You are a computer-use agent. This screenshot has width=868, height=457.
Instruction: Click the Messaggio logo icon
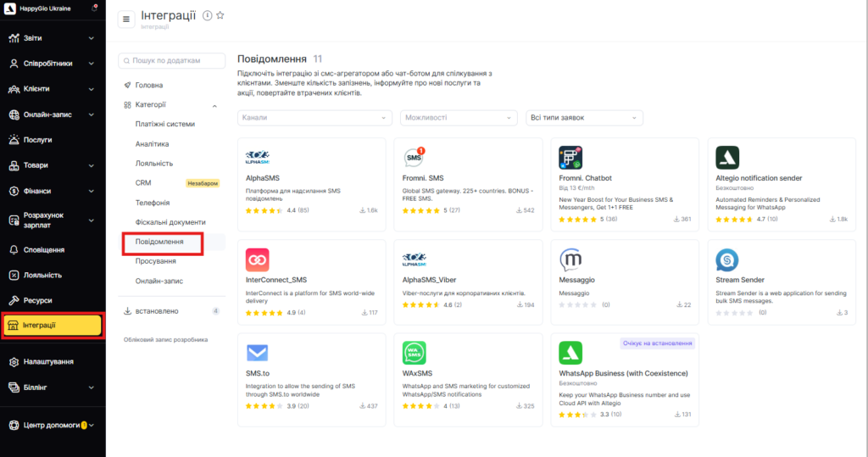pos(570,259)
